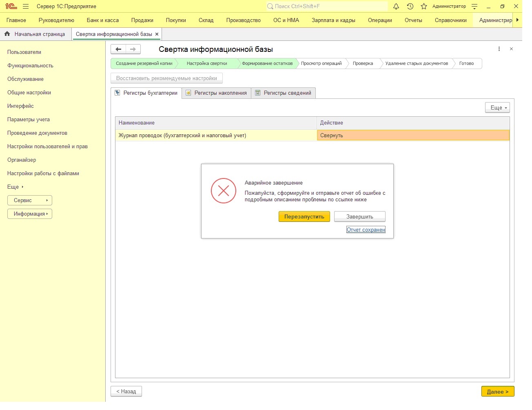Click the Далее > button
This screenshot has height=410, width=532.
coord(498,392)
